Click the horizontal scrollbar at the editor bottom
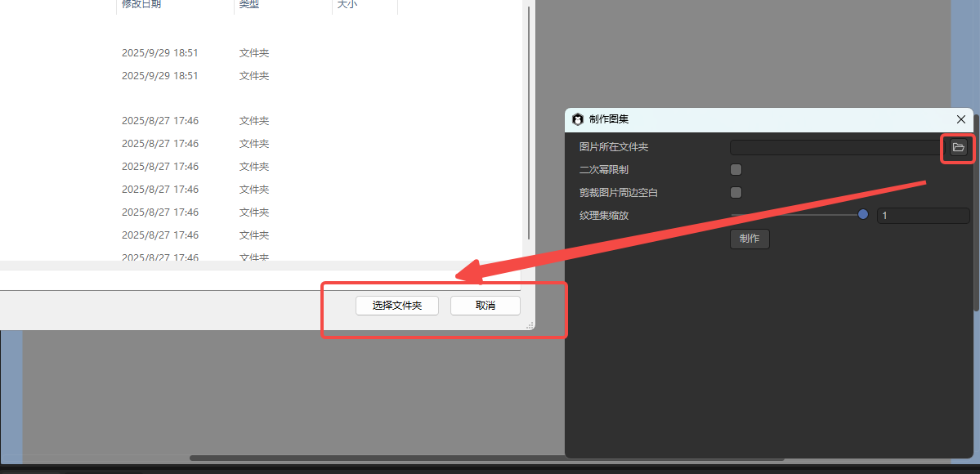The image size is (980, 474). (x=486, y=458)
